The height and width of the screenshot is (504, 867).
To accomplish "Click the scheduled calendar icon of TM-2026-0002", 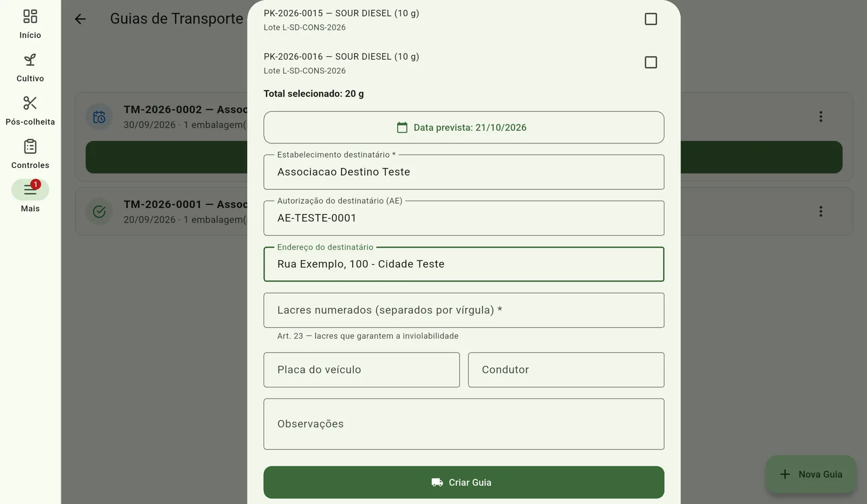I will coord(99,117).
